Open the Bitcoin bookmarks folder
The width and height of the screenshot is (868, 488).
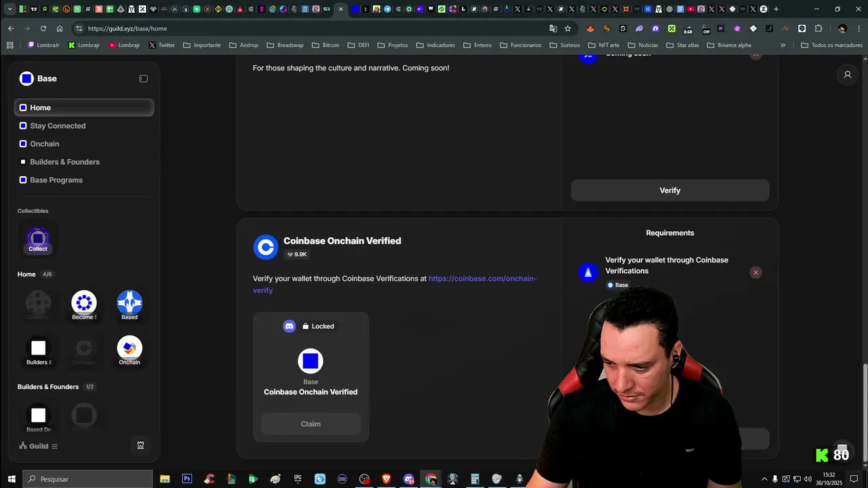[x=325, y=45]
